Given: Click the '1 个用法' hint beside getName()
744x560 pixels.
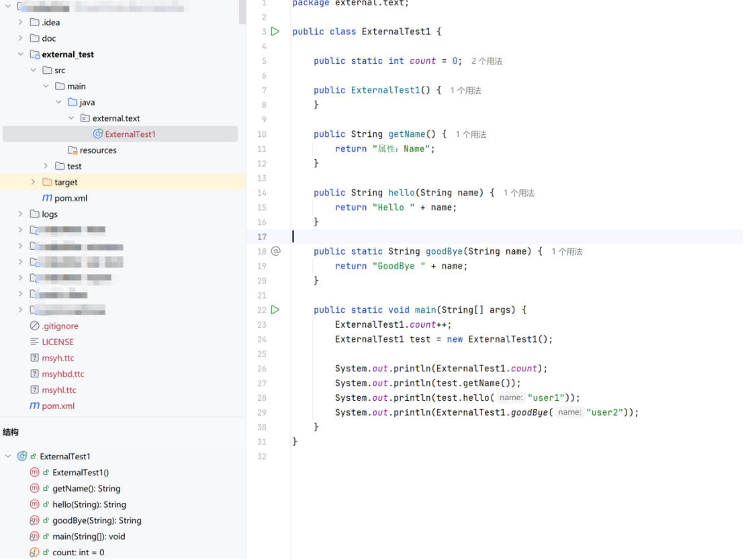Looking at the screenshot, I should [471, 134].
